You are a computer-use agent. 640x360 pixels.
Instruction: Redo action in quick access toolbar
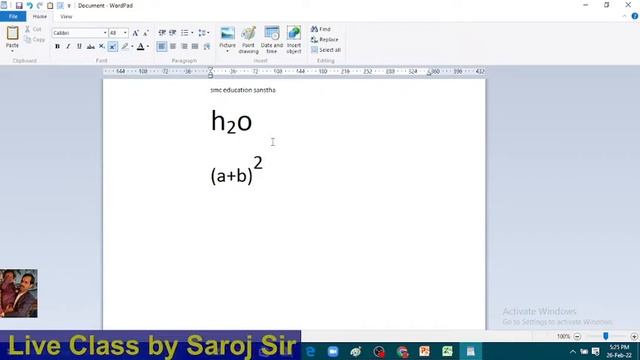pos(40,6)
